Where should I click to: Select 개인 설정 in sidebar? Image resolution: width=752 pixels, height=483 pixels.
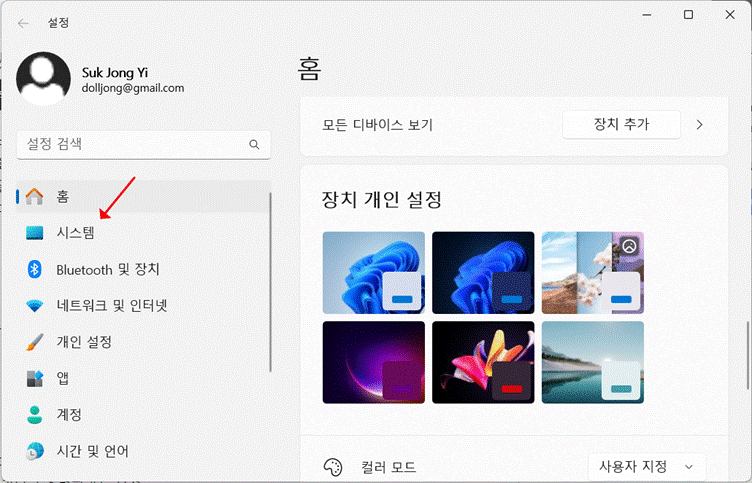point(144,342)
